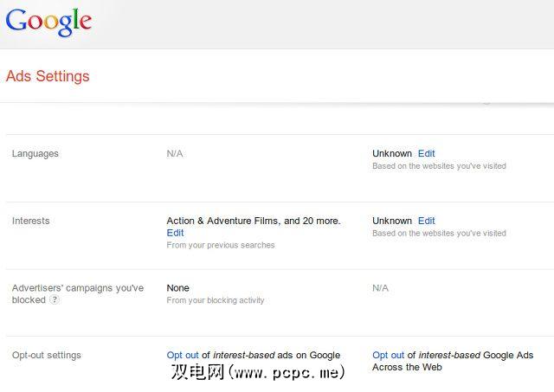Image resolution: width=554 pixels, height=392 pixels.
Task: Click the Ads Settings heading
Action: [48, 76]
